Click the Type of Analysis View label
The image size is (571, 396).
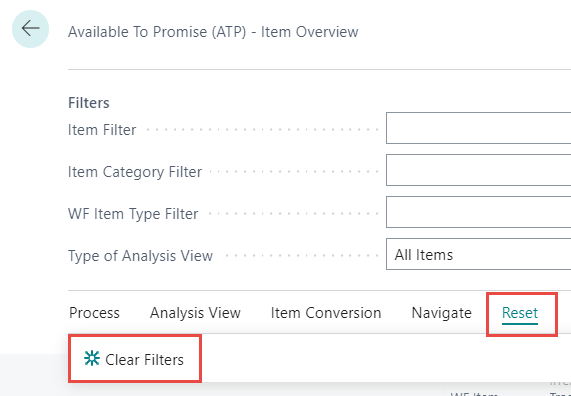[140, 256]
